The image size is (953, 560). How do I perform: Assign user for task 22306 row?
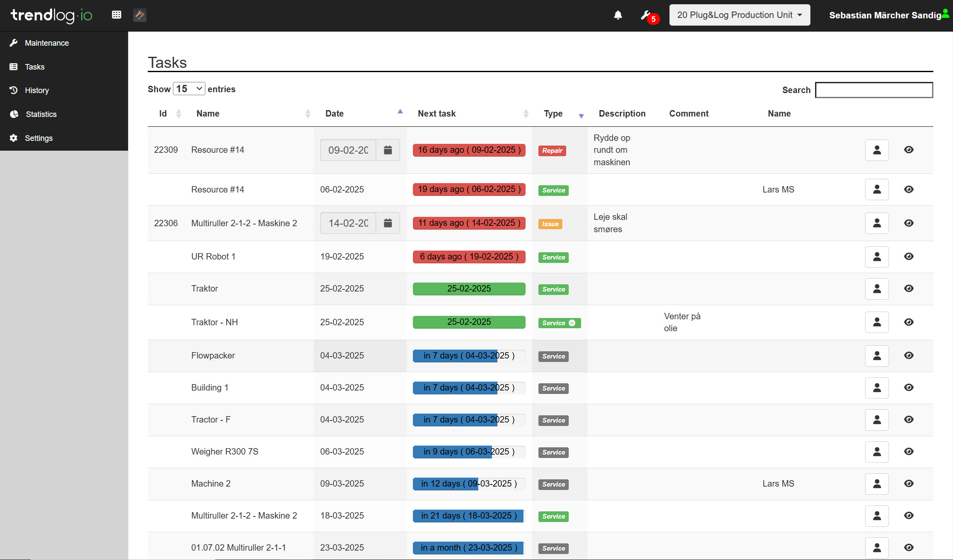click(x=877, y=223)
